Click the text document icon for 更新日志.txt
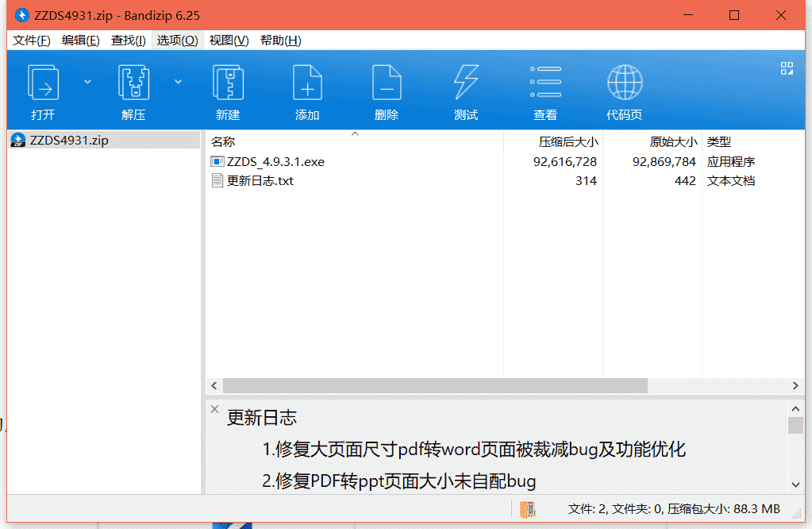 tap(217, 181)
